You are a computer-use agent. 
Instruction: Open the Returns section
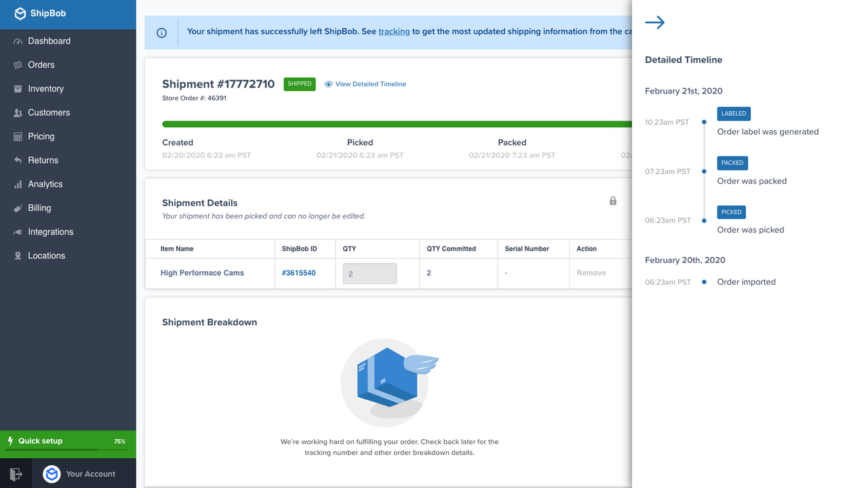44,160
